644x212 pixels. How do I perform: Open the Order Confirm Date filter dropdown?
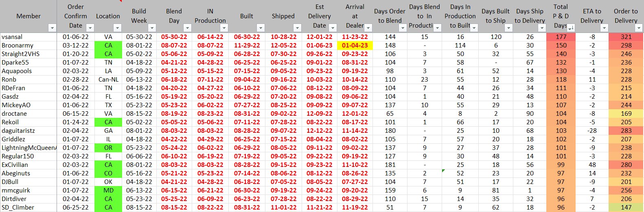tap(90, 28)
